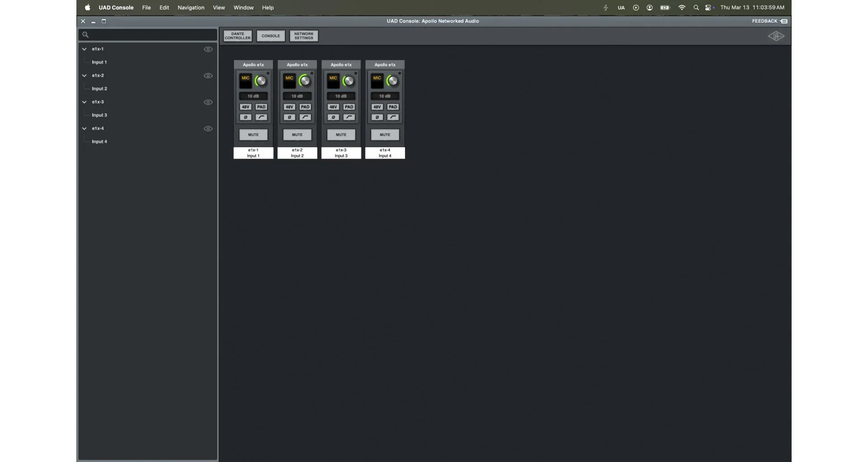Collapse the e1x-4 tree entry
Screen dimensions: 868x462
84,128
